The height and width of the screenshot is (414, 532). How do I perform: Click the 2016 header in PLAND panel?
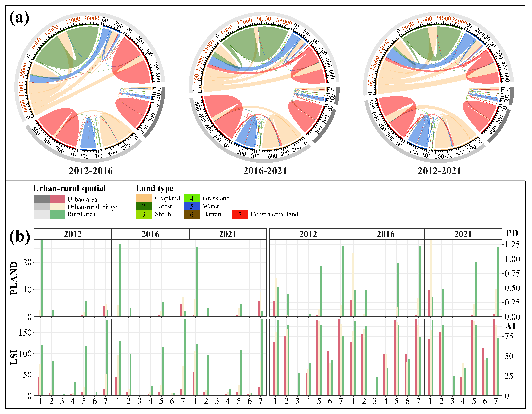150,234
